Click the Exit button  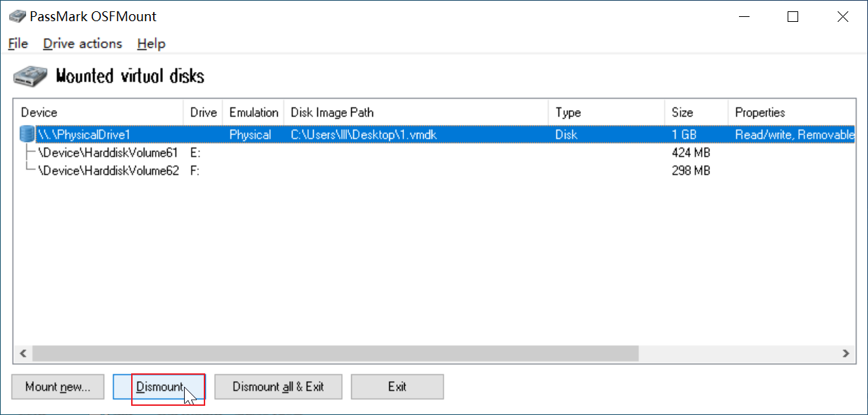coord(397,387)
